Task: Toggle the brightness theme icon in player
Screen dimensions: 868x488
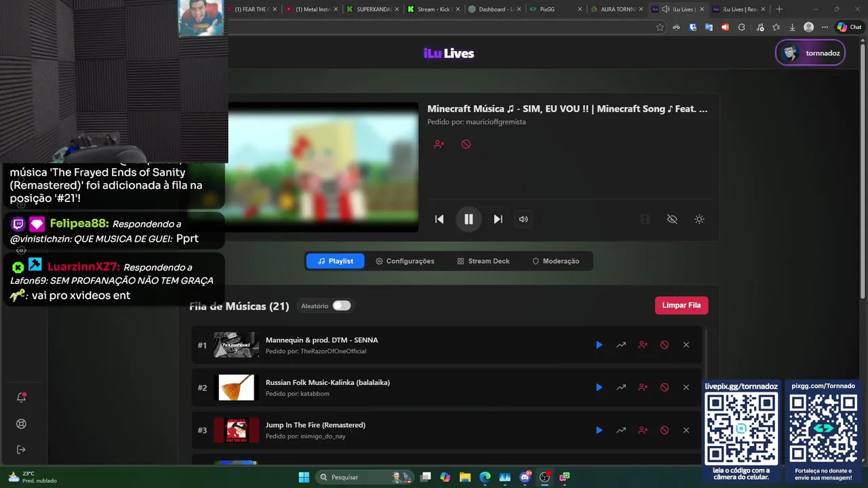Action: pos(699,219)
